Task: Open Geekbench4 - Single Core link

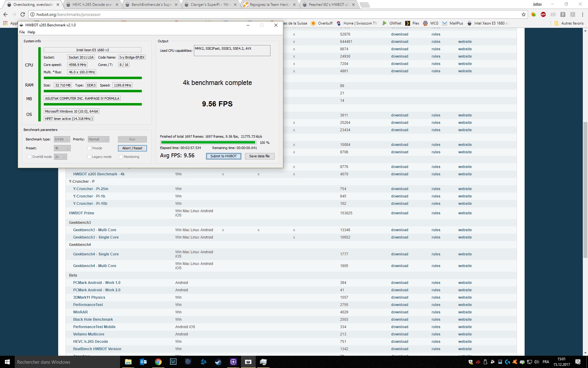Action: pyautogui.click(x=96, y=254)
